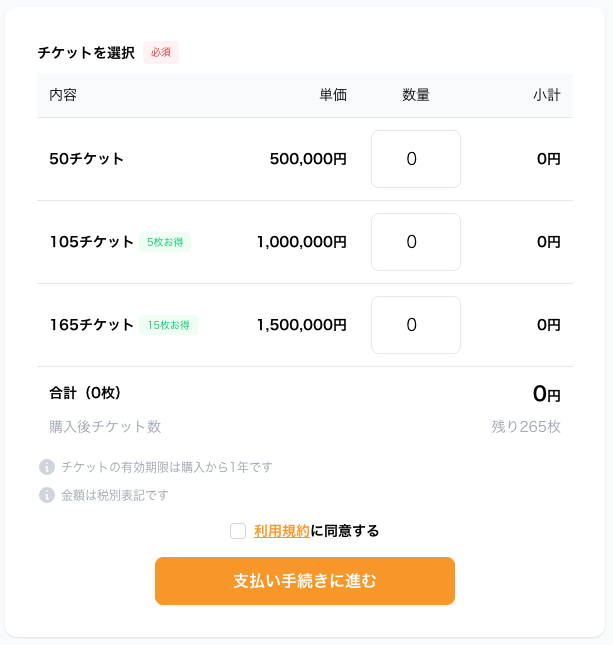The image size is (613, 645).
Task: Click the 500,000円 unit price
Action: (x=308, y=159)
